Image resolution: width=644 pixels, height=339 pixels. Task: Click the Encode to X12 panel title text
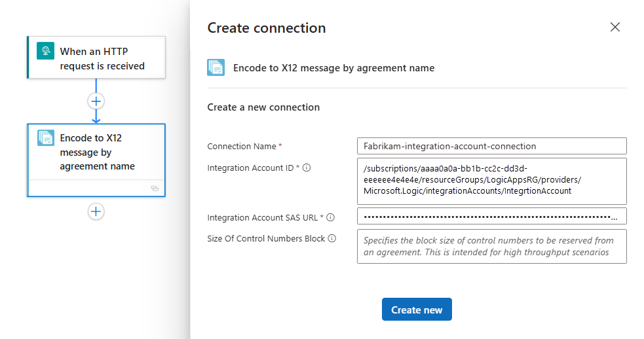[333, 67]
